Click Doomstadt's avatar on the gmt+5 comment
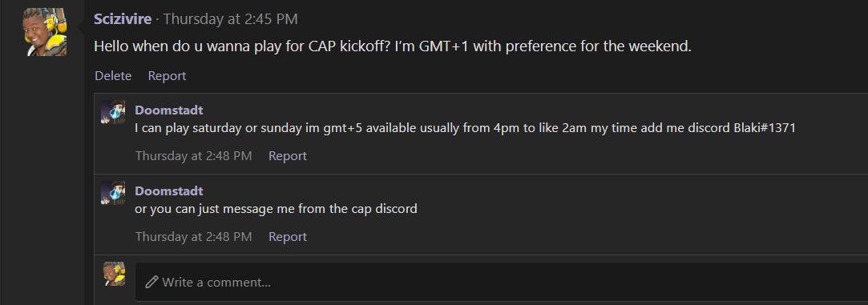 (x=113, y=112)
